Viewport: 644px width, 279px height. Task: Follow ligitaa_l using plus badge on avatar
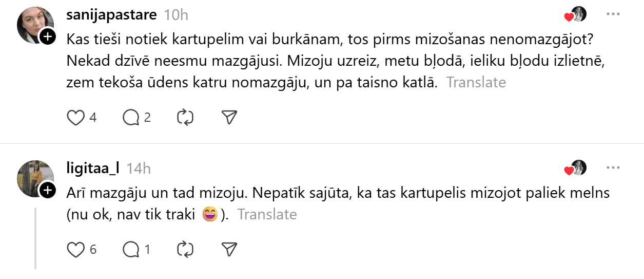pyautogui.click(x=47, y=190)
